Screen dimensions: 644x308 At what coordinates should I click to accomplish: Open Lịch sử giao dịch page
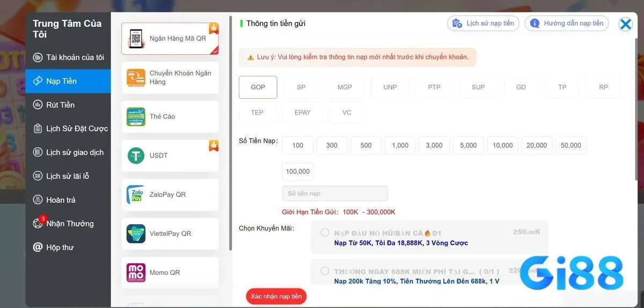pyautogui.click(x=68, y=152)
